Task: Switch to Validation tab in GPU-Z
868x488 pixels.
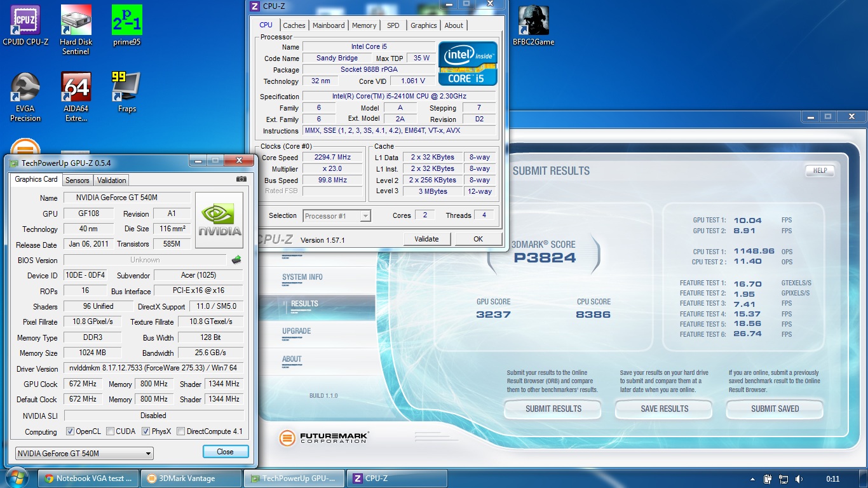Action: [x=112, y=180]
